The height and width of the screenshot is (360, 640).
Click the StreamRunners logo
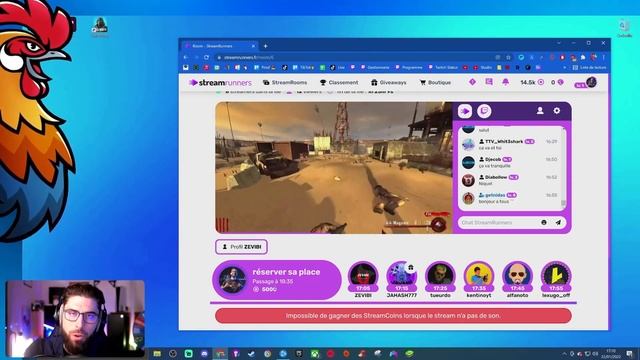[x=220, y=82]
